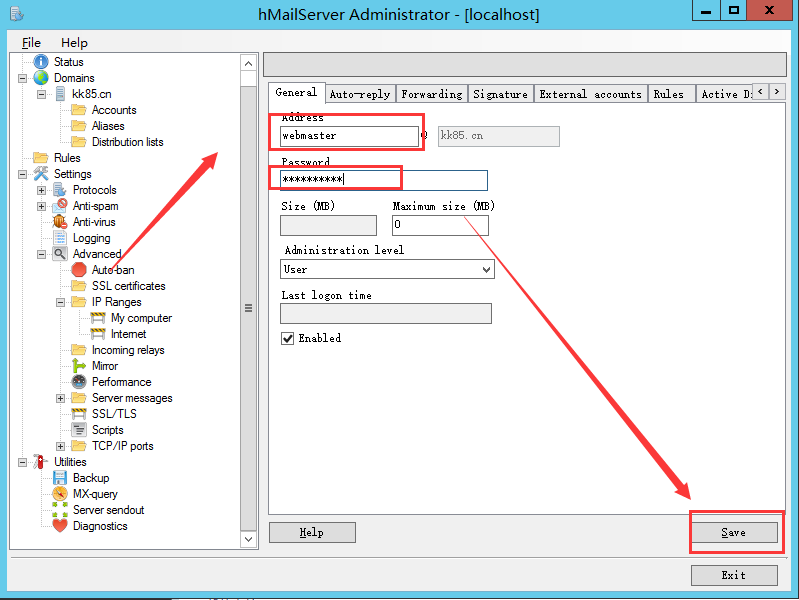
Task: Click the TCP/IP ports folder icon
Action: coord(78,446)
